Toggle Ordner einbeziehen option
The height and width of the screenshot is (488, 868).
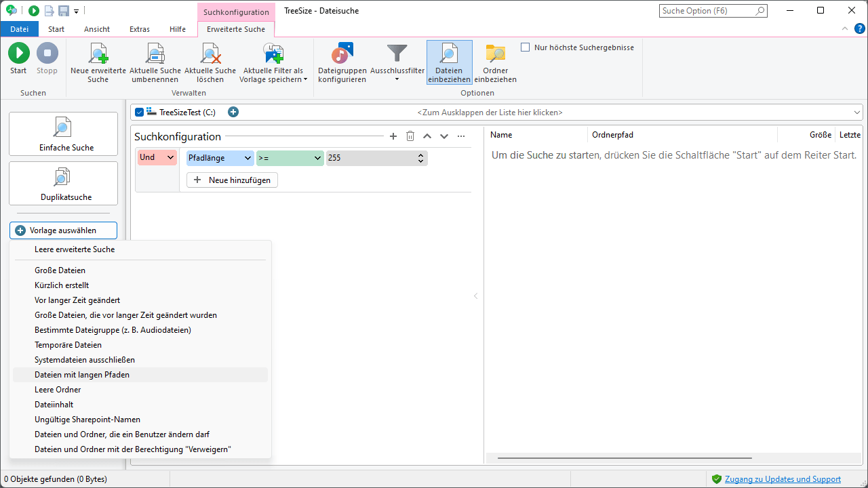coord(495,62)
